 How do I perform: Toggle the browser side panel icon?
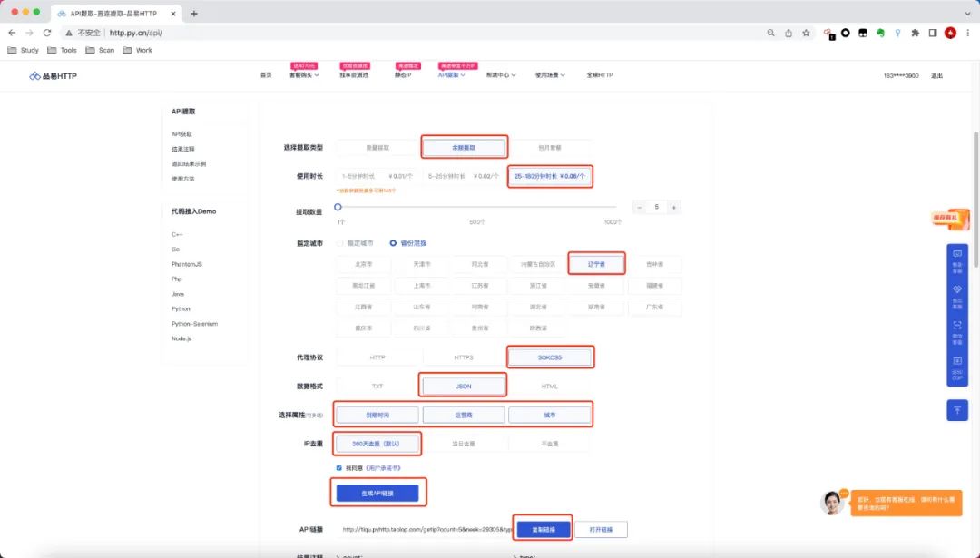933,33
